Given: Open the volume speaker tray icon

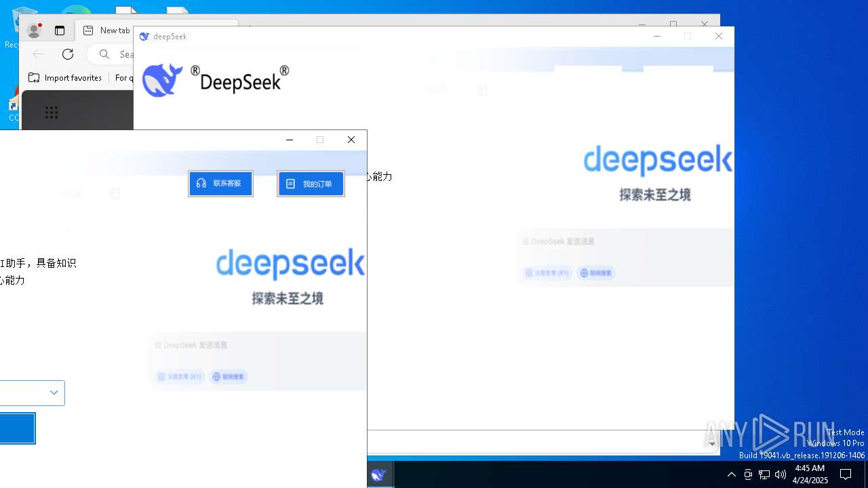Looking at the screenshot, I should [781, 474].
